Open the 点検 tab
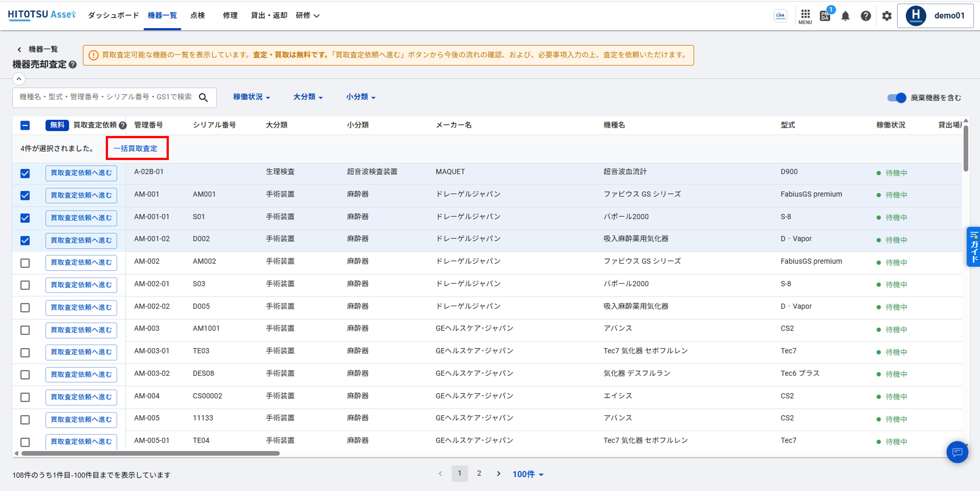The height and width of the screenshot is (491, 980). pos(197,16)
